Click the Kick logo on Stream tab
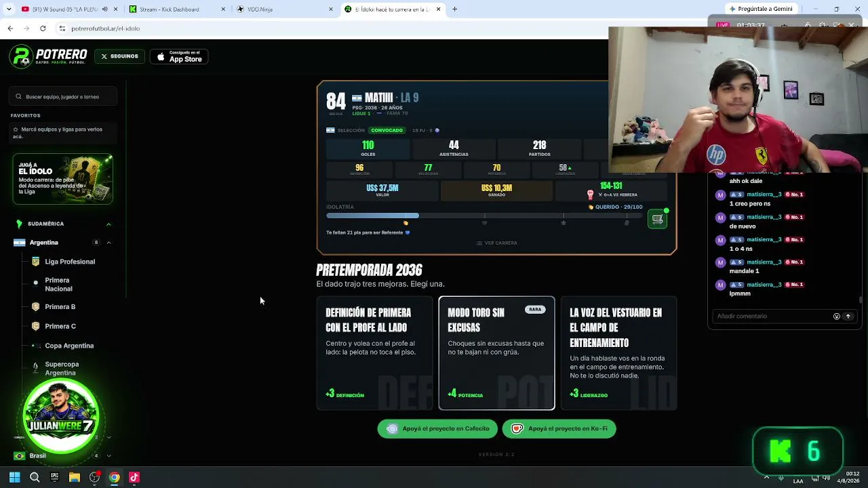Image resolution: width=868 pixels, height=488 pixels. pyautogui.click(x=133, y=9)
